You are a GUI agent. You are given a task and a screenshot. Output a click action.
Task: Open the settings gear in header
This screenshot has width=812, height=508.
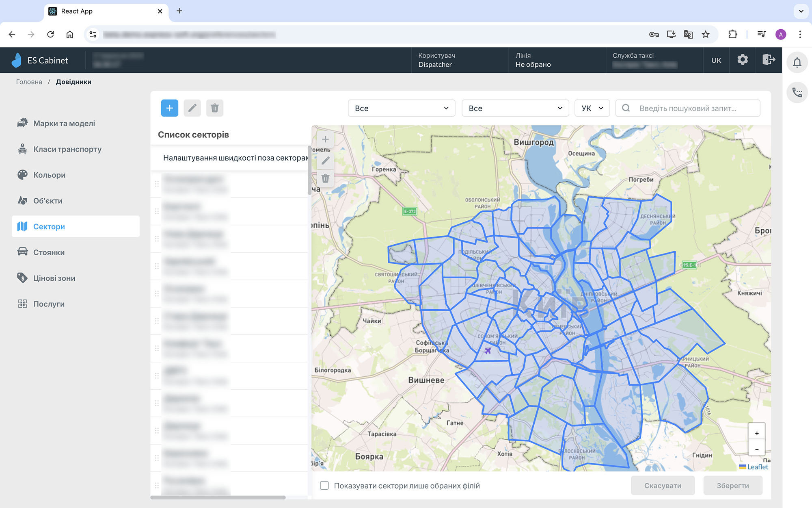coord(743,60)
